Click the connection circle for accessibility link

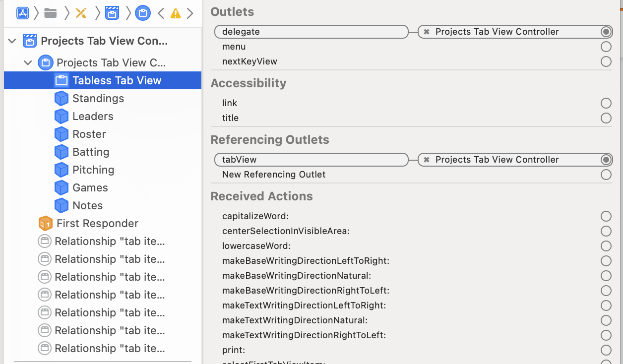(606, 103)
